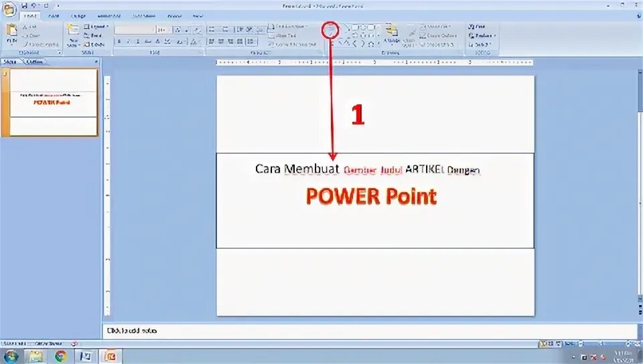The height and width of the screenshot is (364, 643).
Task: Switch to the Review ribbon tab
Action: 174,16
